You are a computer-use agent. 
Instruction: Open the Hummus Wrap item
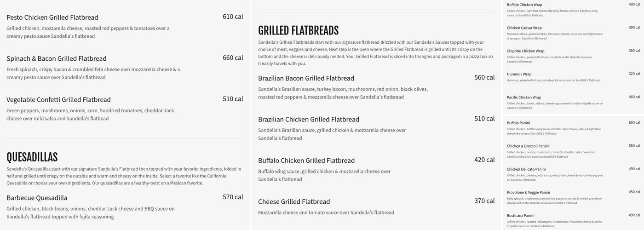tap(519, 74)
